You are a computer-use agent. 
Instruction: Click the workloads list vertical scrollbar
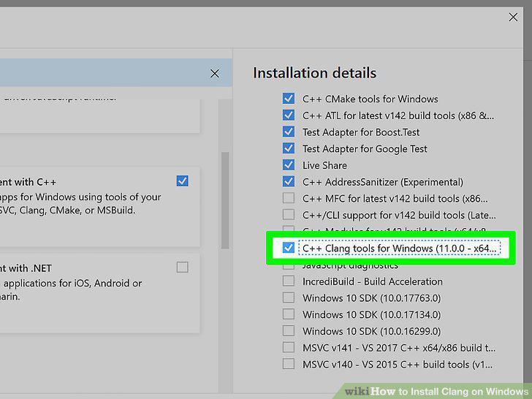tap(224, 200)
